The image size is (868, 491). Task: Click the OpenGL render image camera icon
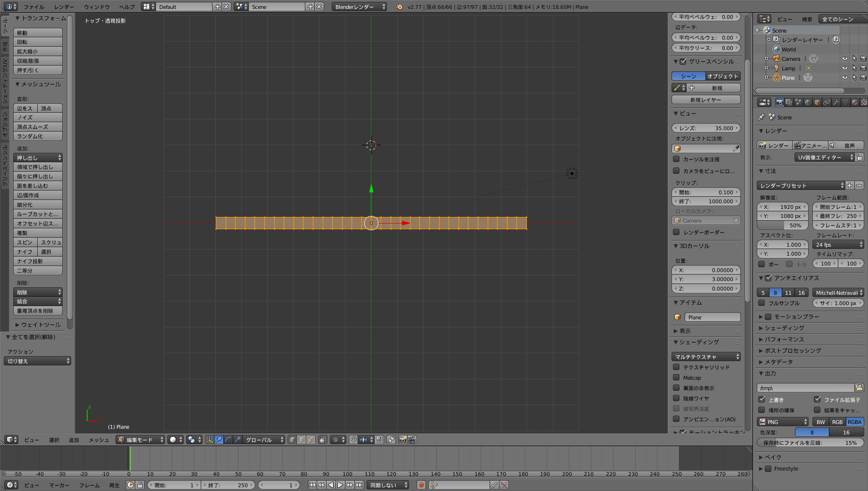tap(402, 440)
